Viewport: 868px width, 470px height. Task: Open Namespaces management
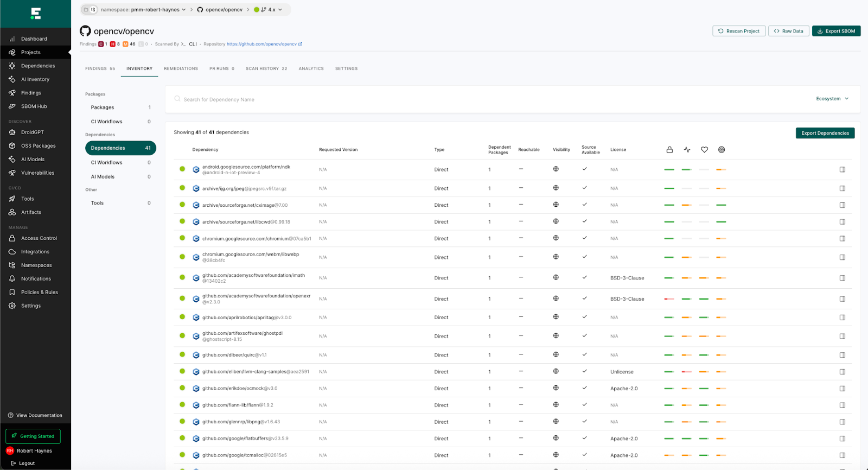pos(36,265)
